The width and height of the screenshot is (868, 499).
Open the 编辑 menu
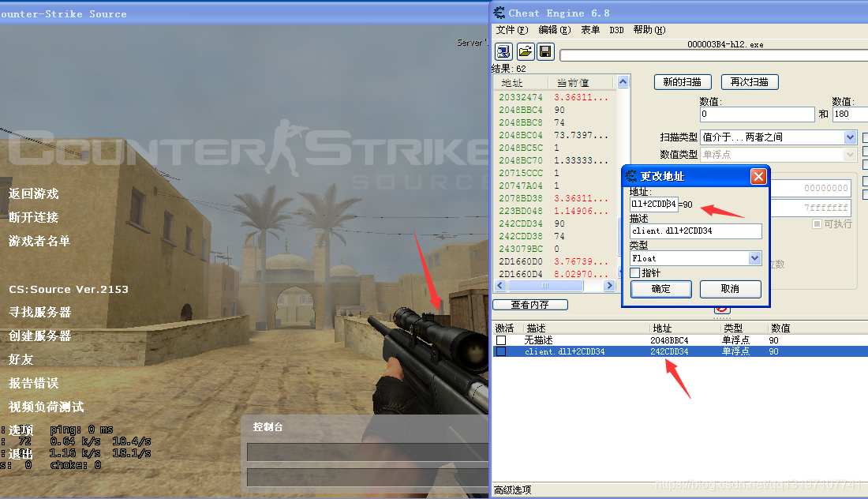[x=555, y=30]
